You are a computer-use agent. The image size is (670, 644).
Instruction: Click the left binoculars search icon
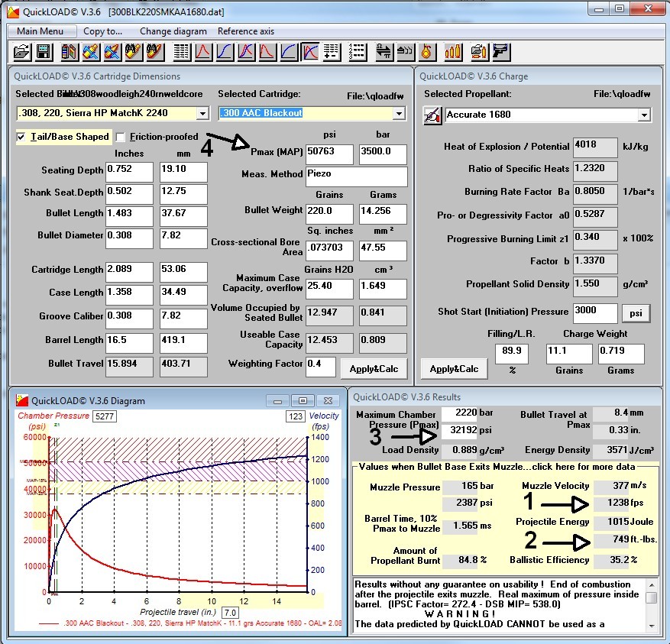tap(134, 52)
